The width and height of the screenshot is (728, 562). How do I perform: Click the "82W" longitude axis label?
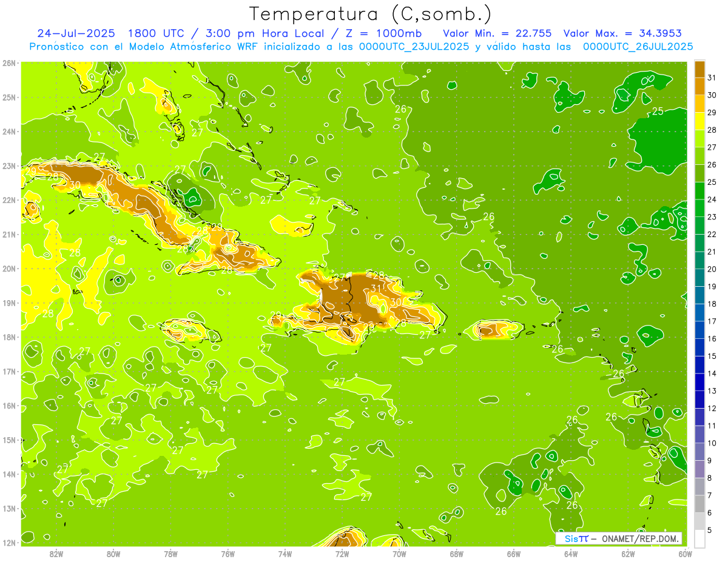click(56, 554)
